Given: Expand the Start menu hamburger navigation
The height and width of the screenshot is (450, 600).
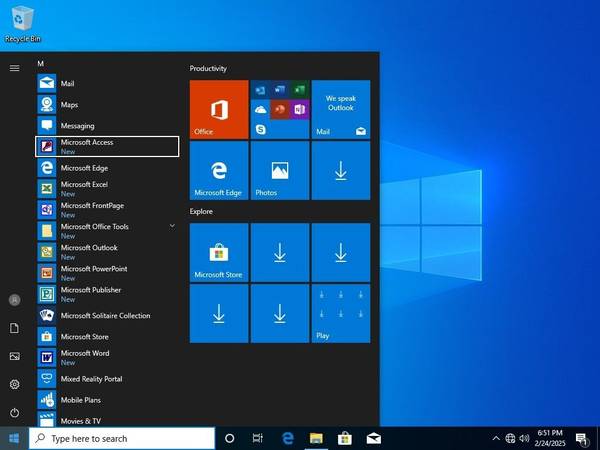Looking at the screenshot, I should pos(14,68).
